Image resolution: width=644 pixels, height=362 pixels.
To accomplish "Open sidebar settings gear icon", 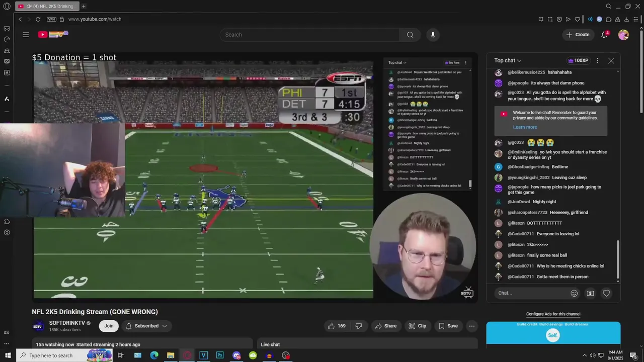I will 7,232.
